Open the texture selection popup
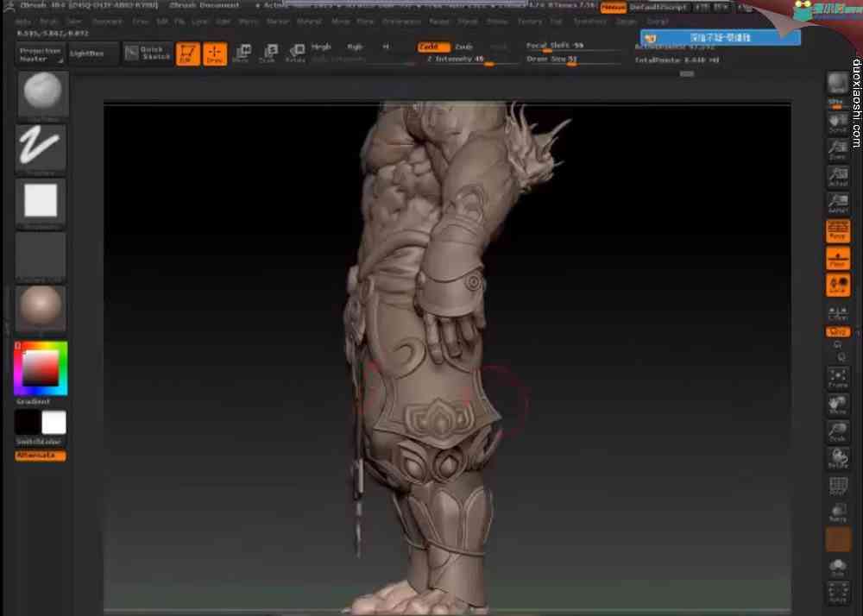The height and width of the screenshot is (616, 863). point(41,255)
